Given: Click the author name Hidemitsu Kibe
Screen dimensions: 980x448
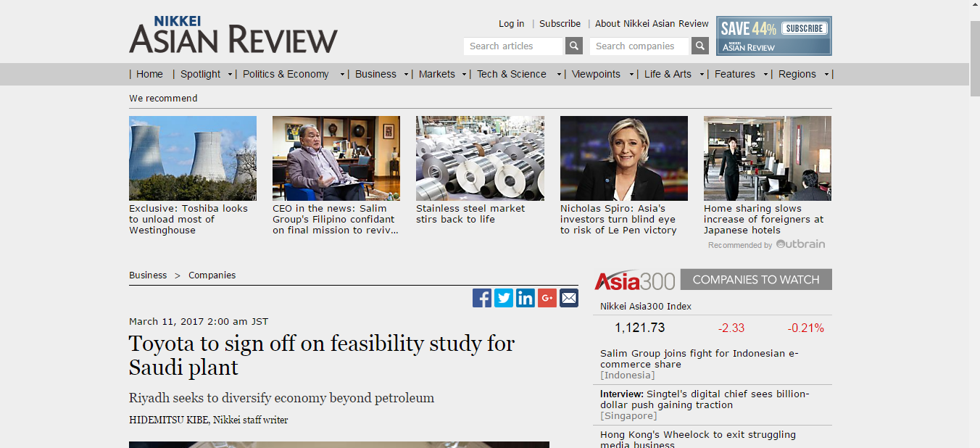Looking at the screenshot, I should tap(169, 420).
